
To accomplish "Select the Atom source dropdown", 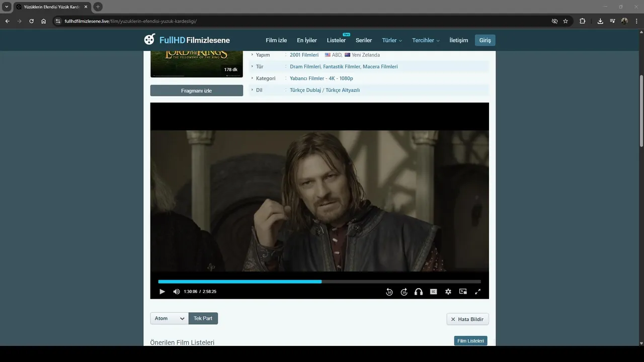I will [x=170, y=318].
